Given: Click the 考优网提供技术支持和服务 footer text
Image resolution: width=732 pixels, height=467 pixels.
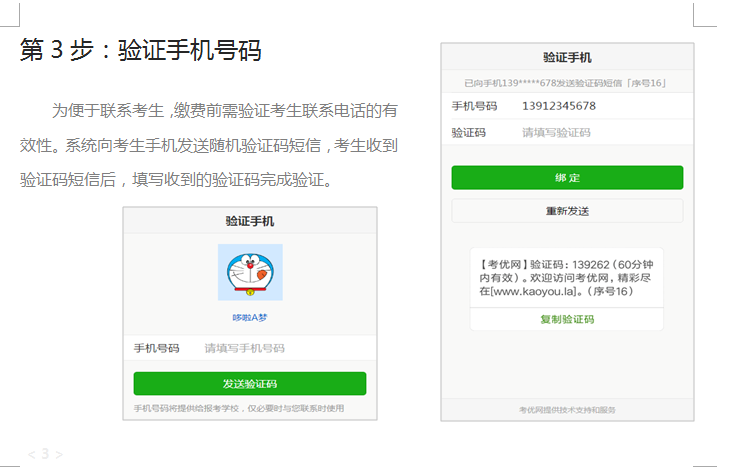Looking at the screenshot, I should pyautogui.click(x=567, y=410).
